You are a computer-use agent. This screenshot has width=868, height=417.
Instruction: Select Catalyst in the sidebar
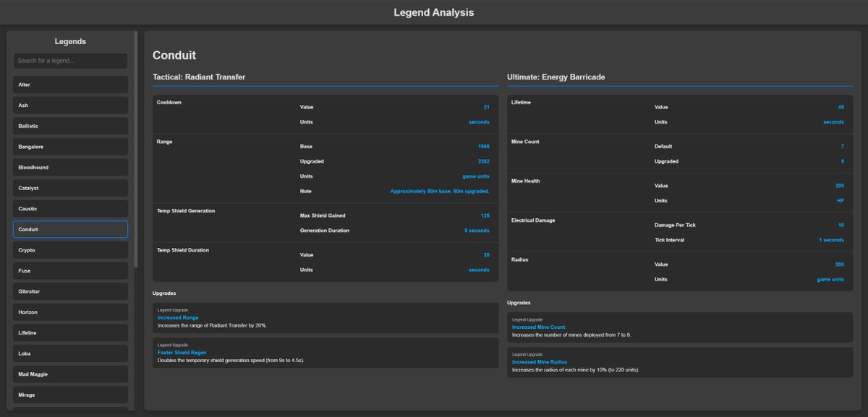click(x=70, y=188)
